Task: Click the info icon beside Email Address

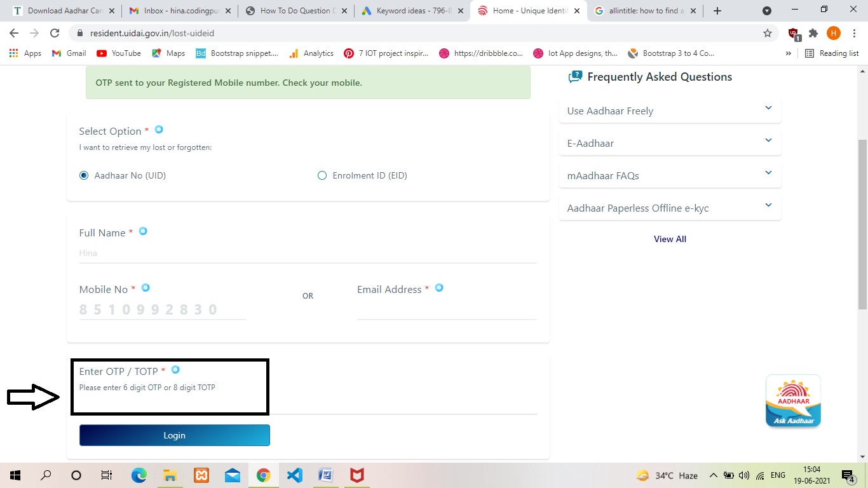Action: click(x=439, y=287)
